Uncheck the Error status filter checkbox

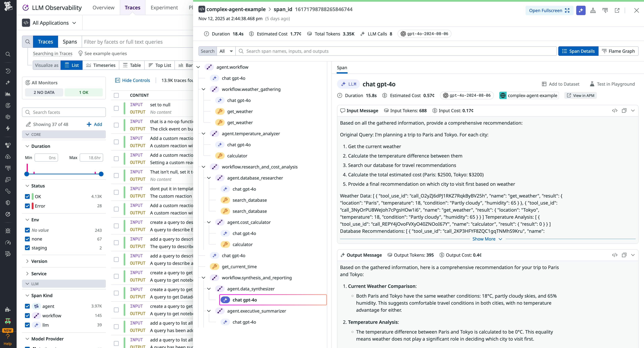(x=27, y=206)
